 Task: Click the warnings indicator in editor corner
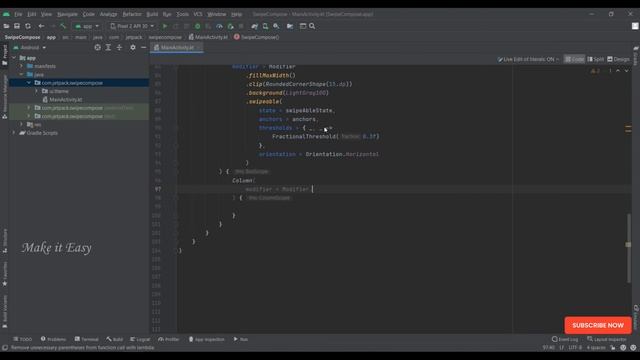596,71
